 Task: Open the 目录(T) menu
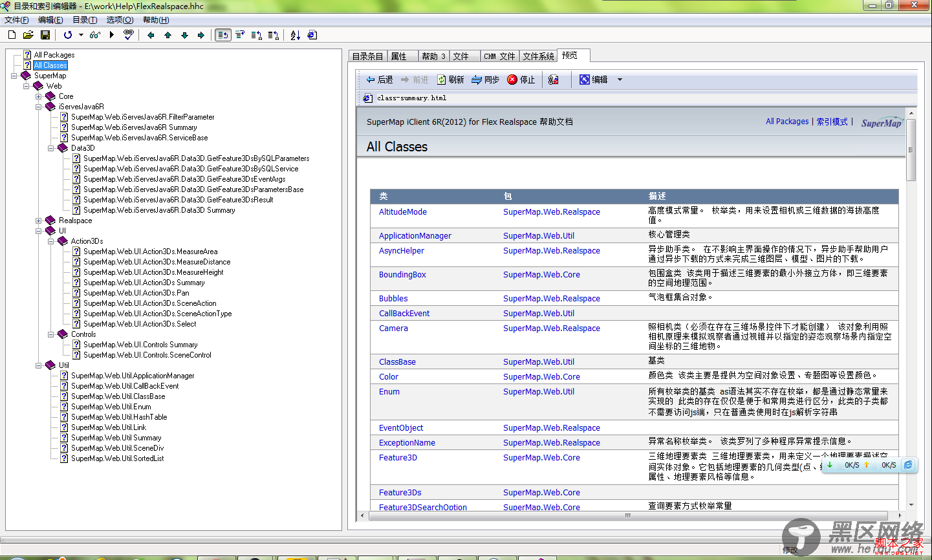click(x=85, y=20)
